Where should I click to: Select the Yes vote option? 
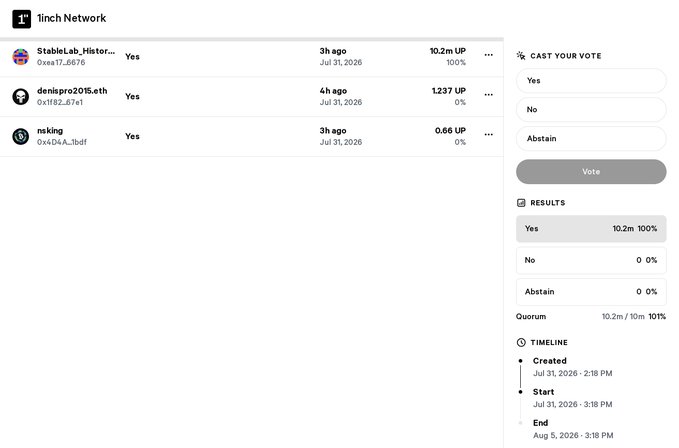(591, 81)
